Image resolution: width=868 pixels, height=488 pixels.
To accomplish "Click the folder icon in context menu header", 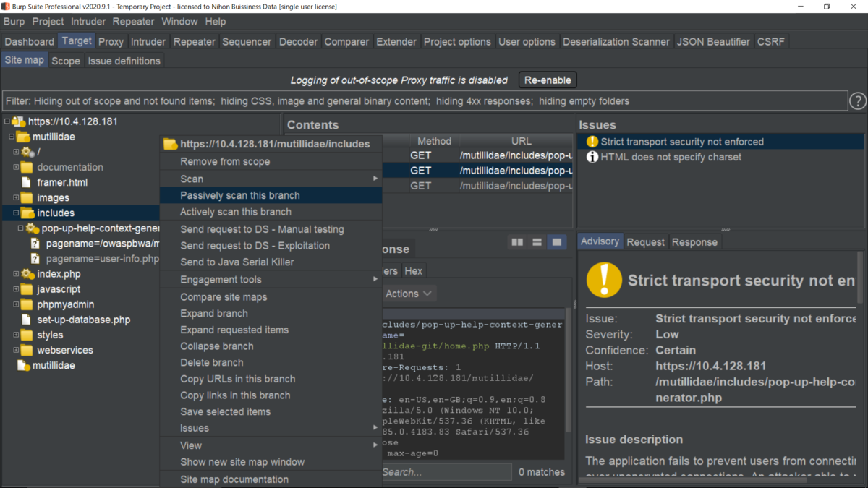I will tap(170, 144).
